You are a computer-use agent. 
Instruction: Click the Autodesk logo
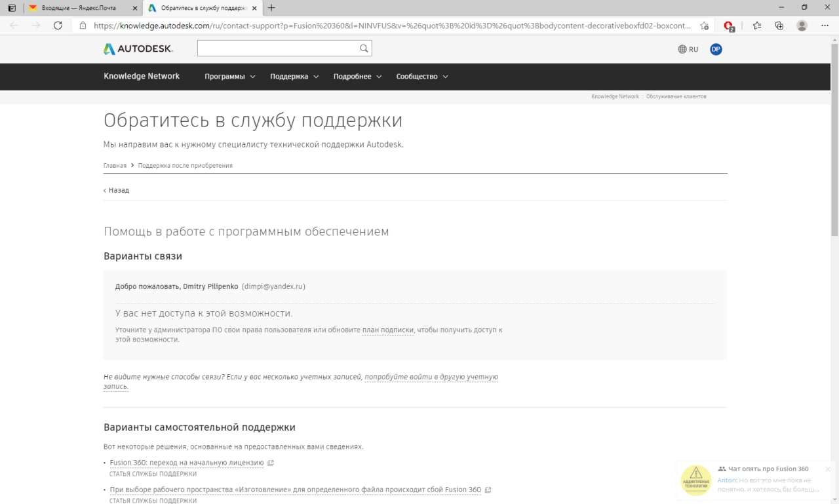138,49
